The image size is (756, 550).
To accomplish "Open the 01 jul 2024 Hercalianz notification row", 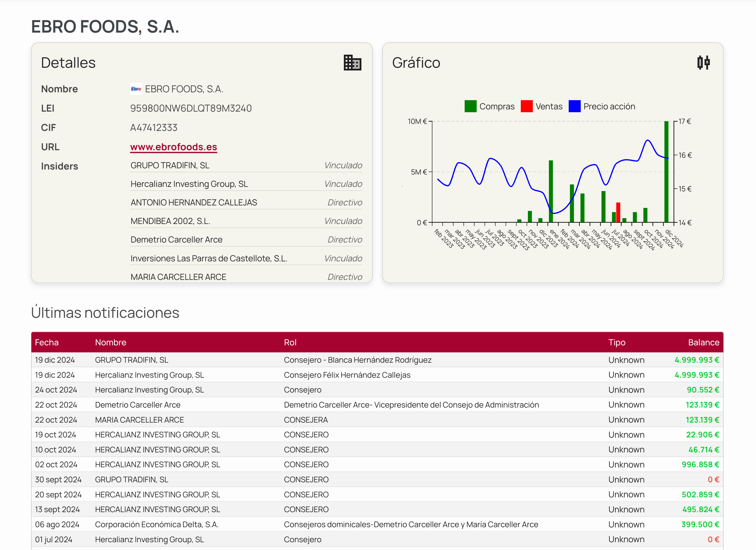I will point(377,540).
